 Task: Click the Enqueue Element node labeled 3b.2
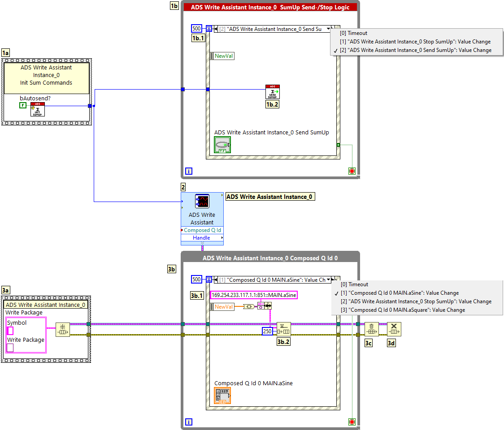tap(283, 329)
